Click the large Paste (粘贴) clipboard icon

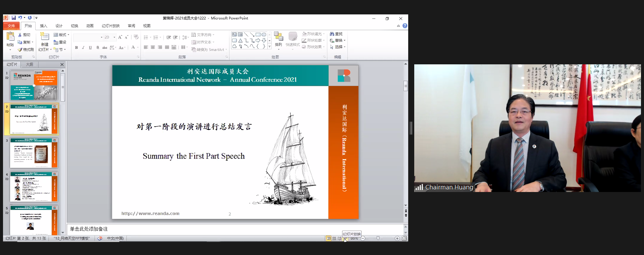coord(10,37)
